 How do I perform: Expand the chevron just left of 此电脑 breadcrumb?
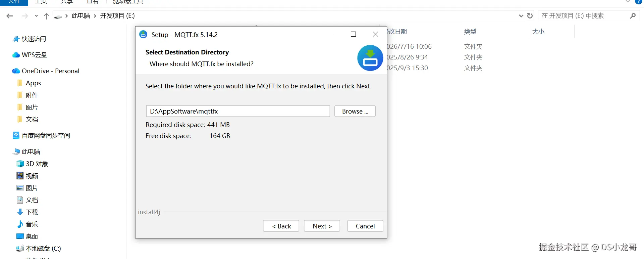(x=67, y=16)
